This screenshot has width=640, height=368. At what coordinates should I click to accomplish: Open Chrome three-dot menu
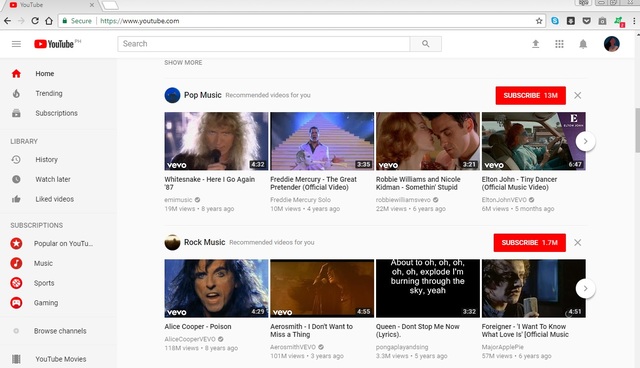point(634,21)
